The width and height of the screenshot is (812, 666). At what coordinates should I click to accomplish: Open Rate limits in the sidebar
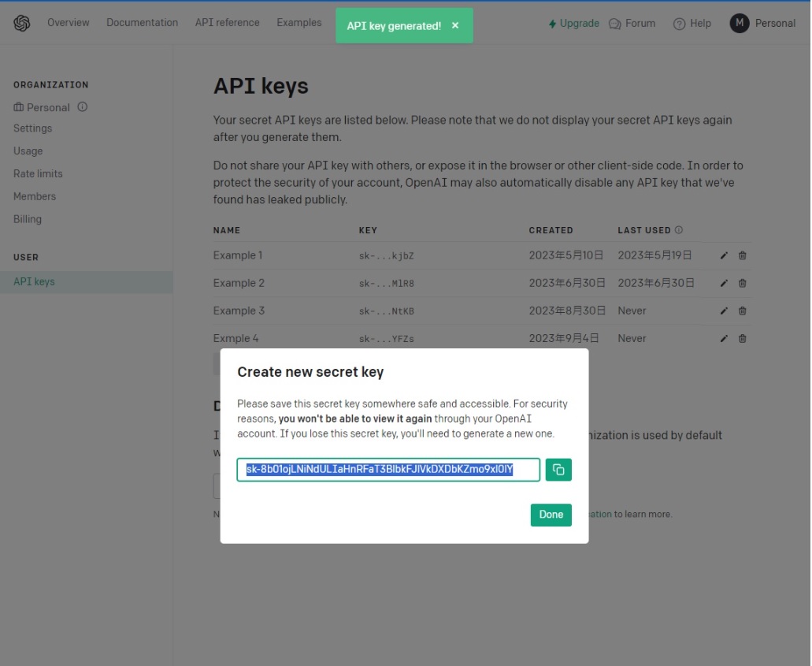tap(38, 173)
